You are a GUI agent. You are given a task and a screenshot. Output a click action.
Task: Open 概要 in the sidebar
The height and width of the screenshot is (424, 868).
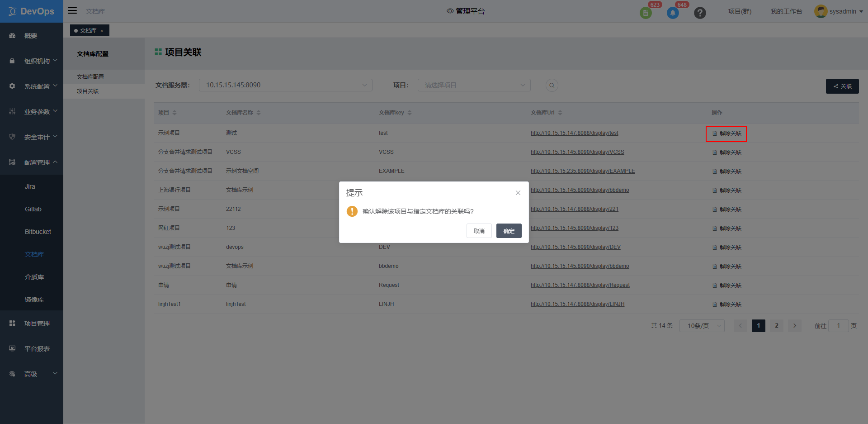(32, 36)
